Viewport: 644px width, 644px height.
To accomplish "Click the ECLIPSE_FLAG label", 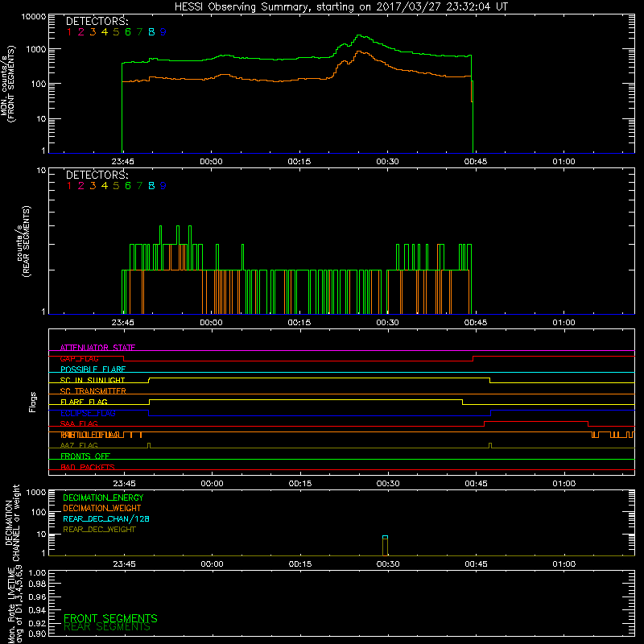I will [88, 413].
